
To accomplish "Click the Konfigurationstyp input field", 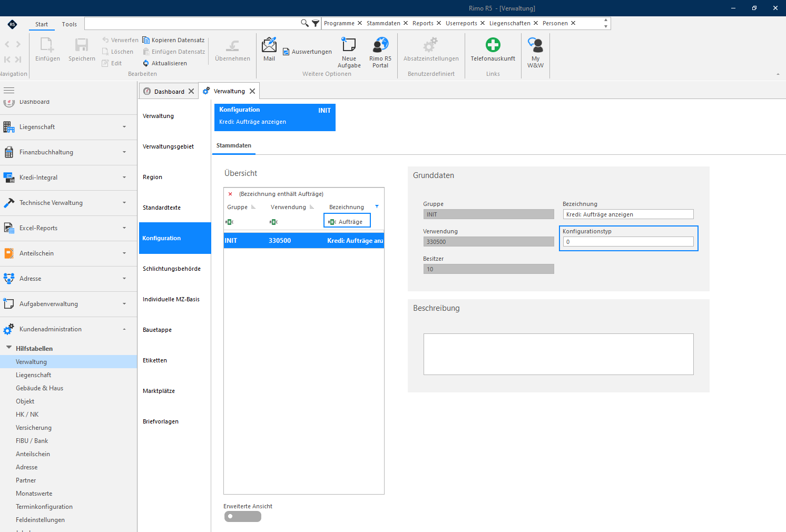I will (628, 242).
